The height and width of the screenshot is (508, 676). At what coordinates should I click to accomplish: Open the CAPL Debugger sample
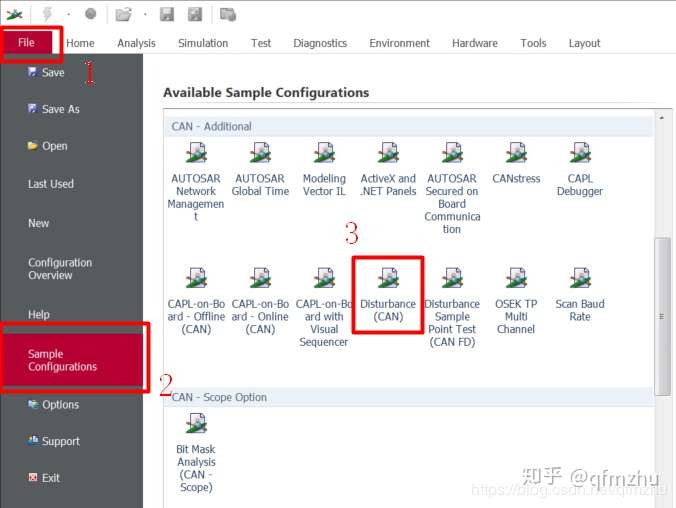coord(580,169)
